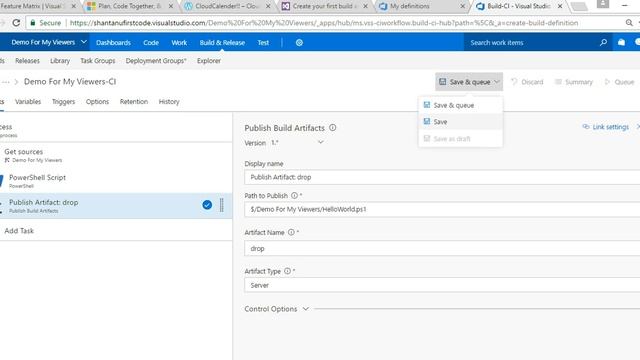Open the Work hub
The width and height of the screenshot is (640, 360).
pos(179,42)
